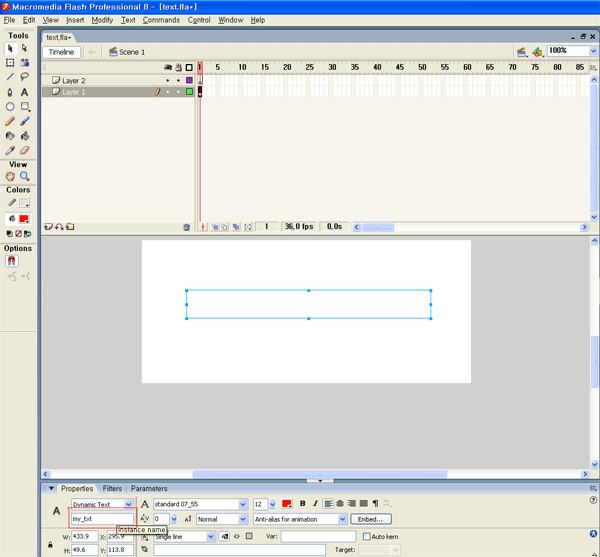
Task: Select the Subselection tool
Action: (x=25, y=49)
